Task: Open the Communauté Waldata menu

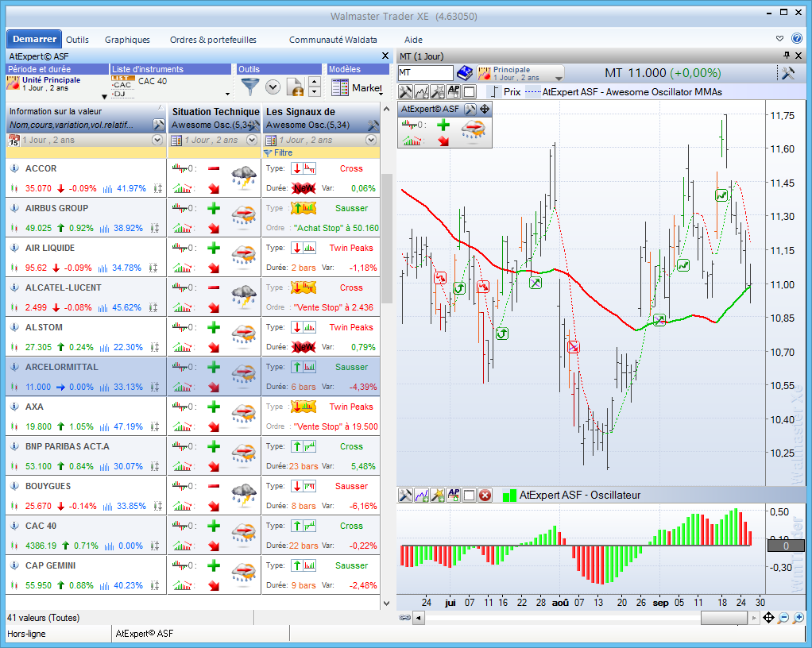Action: pos(333,40)
